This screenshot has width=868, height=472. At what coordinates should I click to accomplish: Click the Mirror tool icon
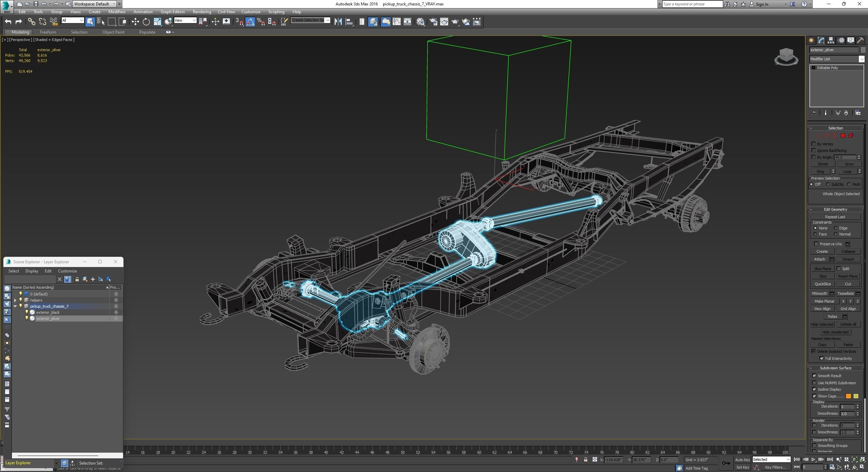tap(338, 22)
